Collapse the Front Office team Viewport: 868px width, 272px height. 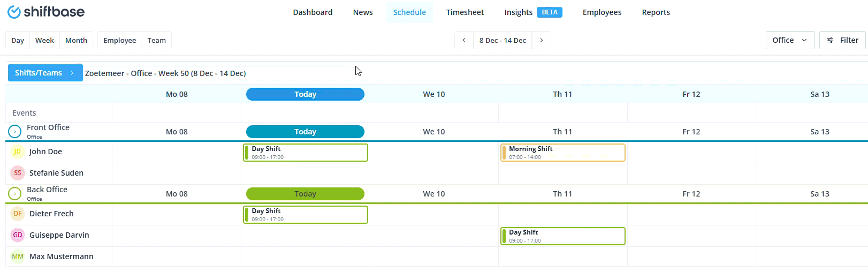15,131
